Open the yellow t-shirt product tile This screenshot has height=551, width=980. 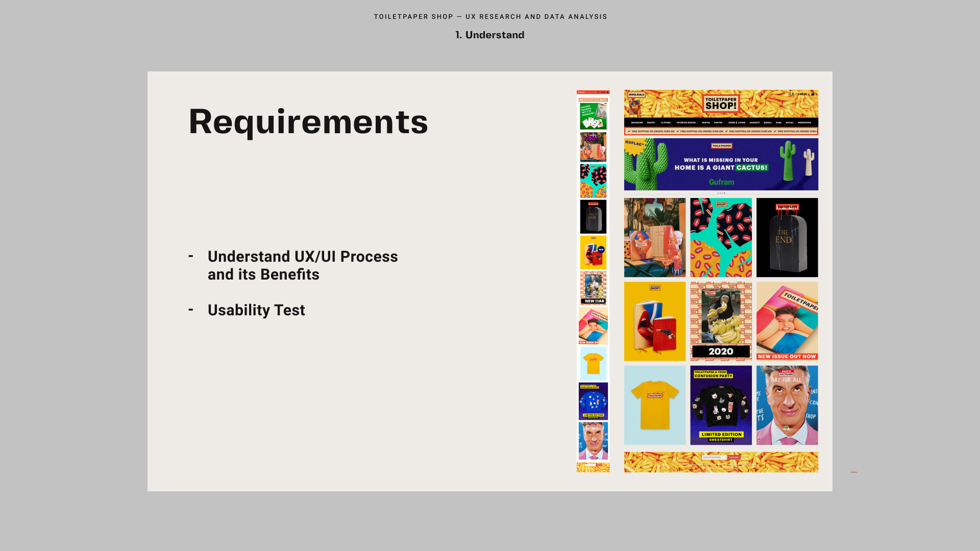(x=654, y=405)
